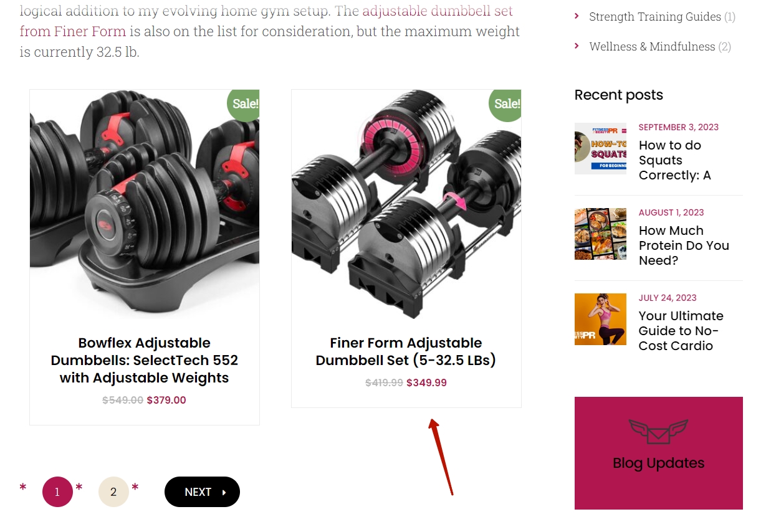Open Wellness & Mindfulness category
771x532 pixels.
[652, 47]
